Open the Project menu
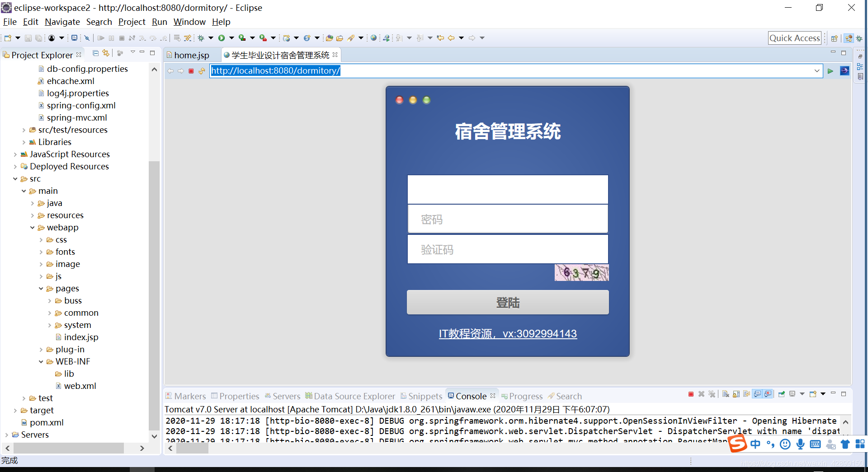This screenshot has height=472, width=868. point(132,22)
